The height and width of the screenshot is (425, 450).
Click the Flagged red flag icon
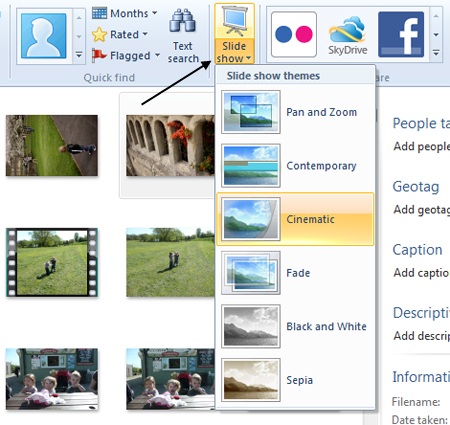point(99,55)
